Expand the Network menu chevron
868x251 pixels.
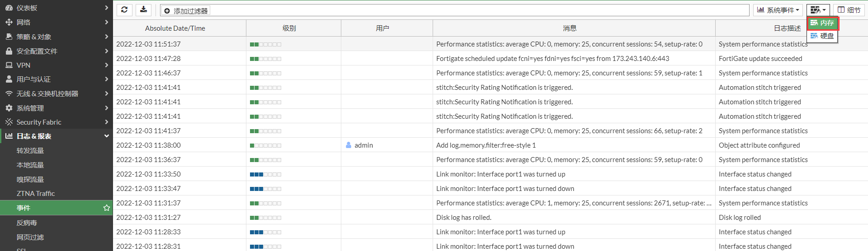[107, 22]
